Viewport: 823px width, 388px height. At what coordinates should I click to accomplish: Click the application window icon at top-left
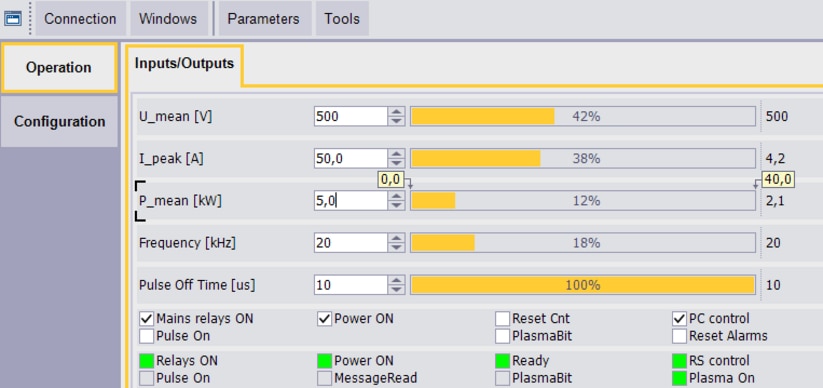(x=13, y=19)
